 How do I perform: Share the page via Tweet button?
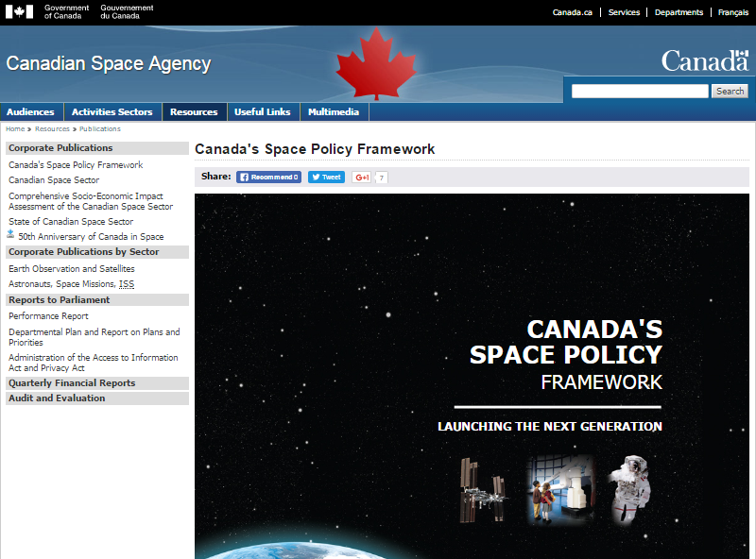click(x=326, y=177)
